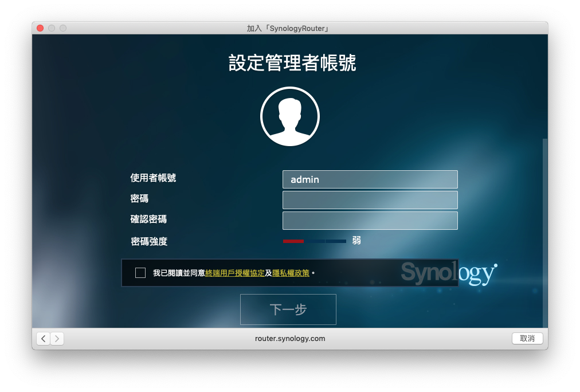Click the 密碼強度 label

coord(149,241)
